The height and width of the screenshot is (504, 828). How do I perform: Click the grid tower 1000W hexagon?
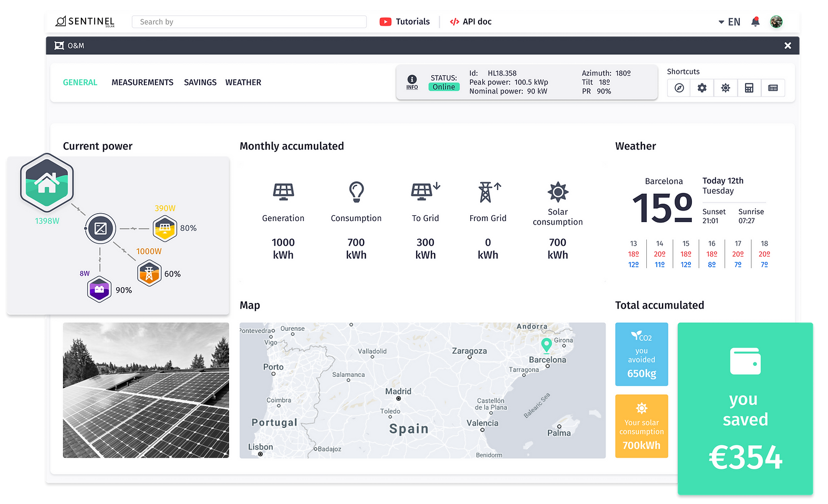click(x=149, y=274)
